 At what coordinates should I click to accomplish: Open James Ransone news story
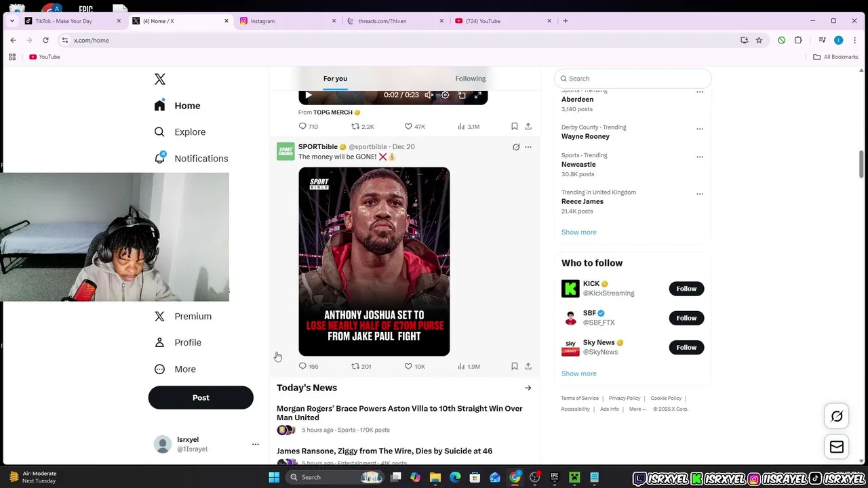coord(384,451)
